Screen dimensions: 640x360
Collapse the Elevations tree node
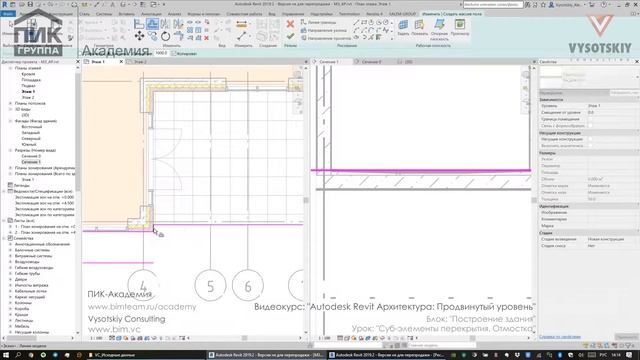tap(11, 121)
